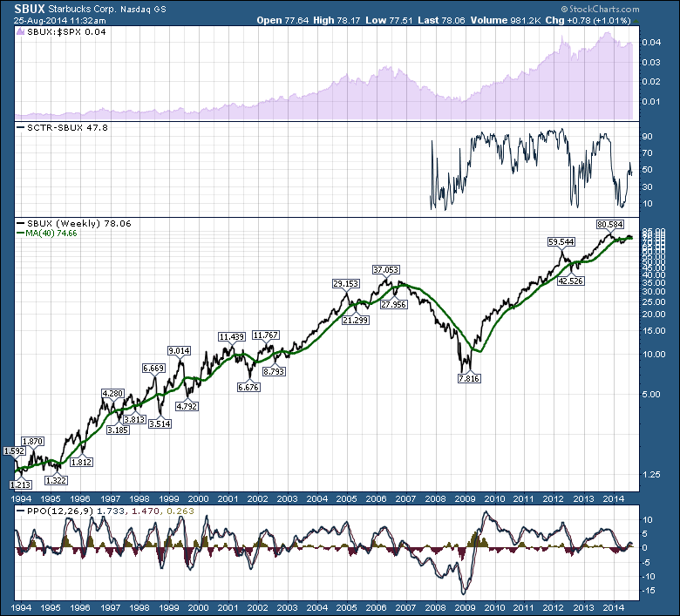
Task: Click the Low 77.51 value
Action: (x=389, y=20)
